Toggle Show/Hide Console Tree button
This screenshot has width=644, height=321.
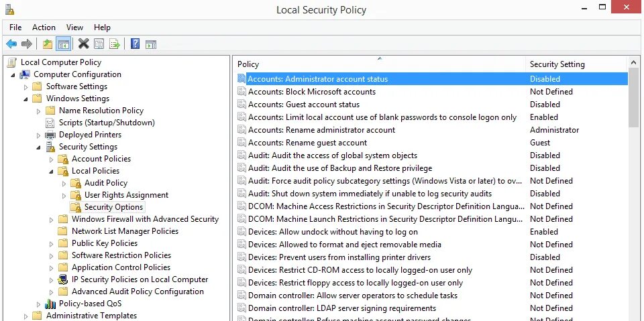[64, 44]
